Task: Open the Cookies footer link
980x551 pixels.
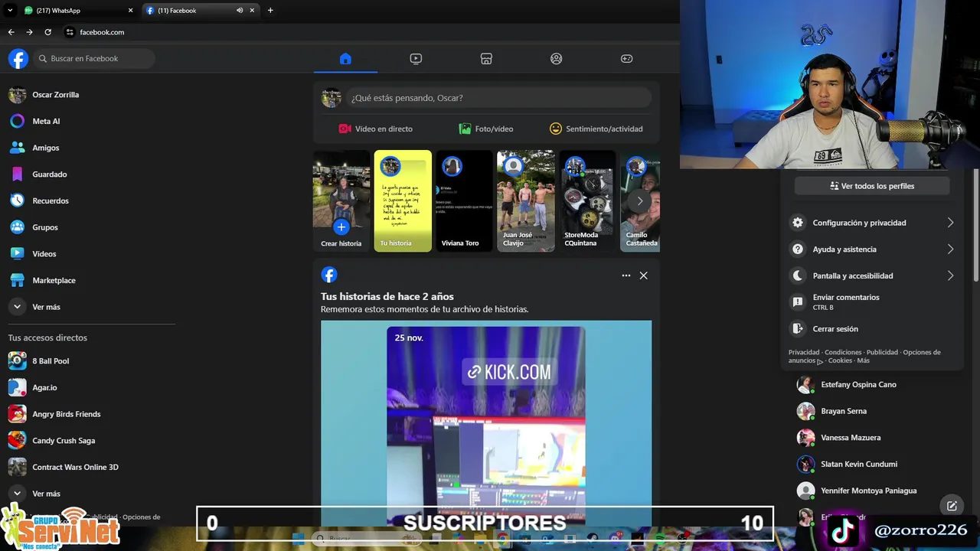Action: [x=840, y=360]
